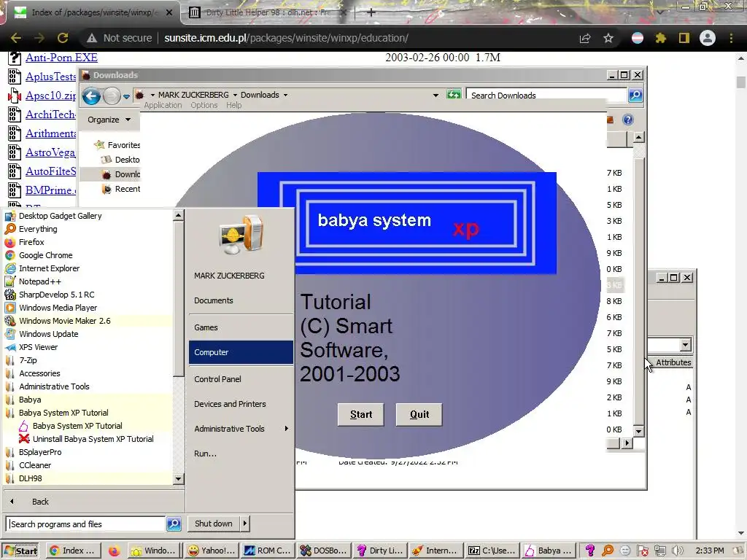Click the Search Downloads magnifier button

click(635, 96)
